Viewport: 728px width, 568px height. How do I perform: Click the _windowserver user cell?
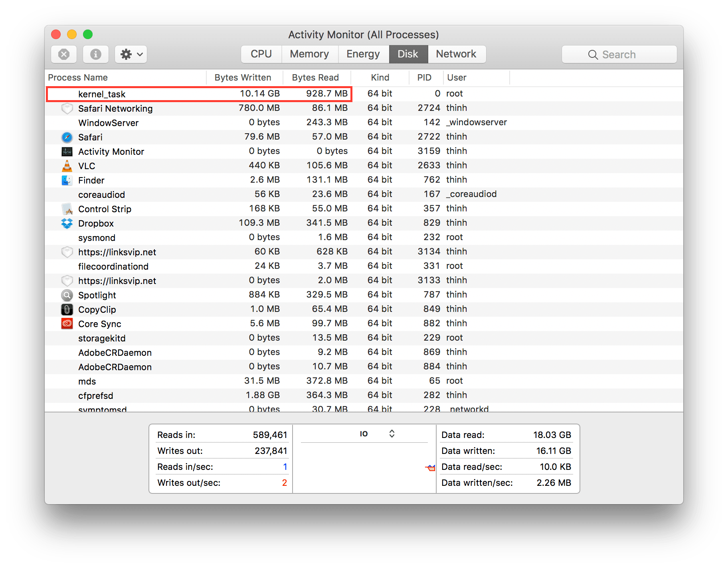(x=477, y=122)
